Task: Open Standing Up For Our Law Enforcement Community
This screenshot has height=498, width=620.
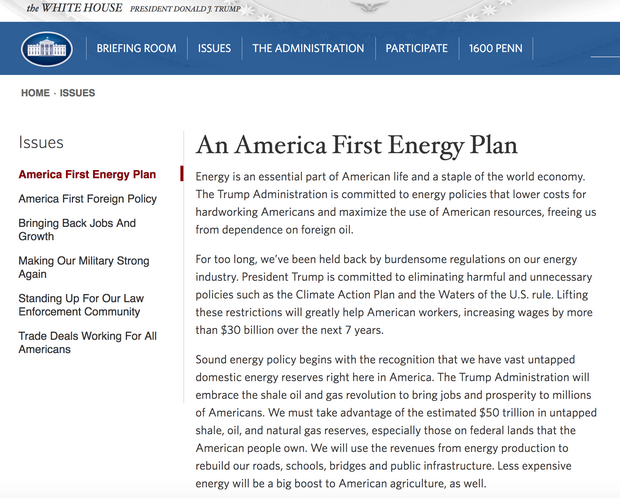Action: (81, 305)
